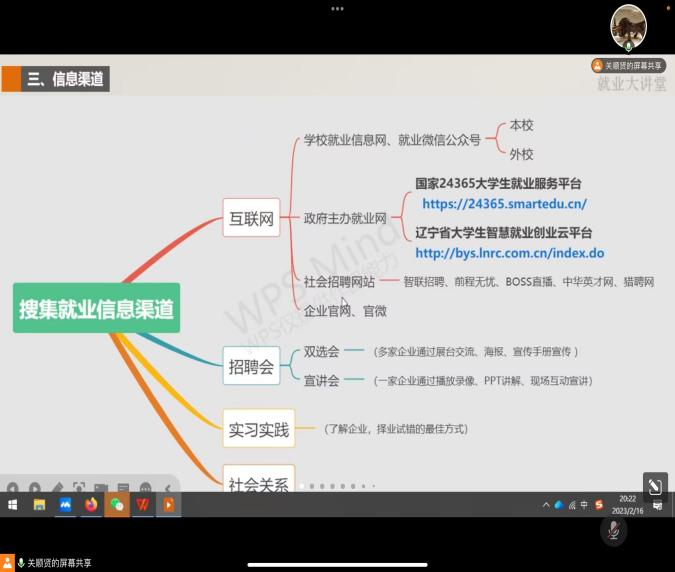
Task: Click the Sogou input method tray icon
Action: click(599, 505)
